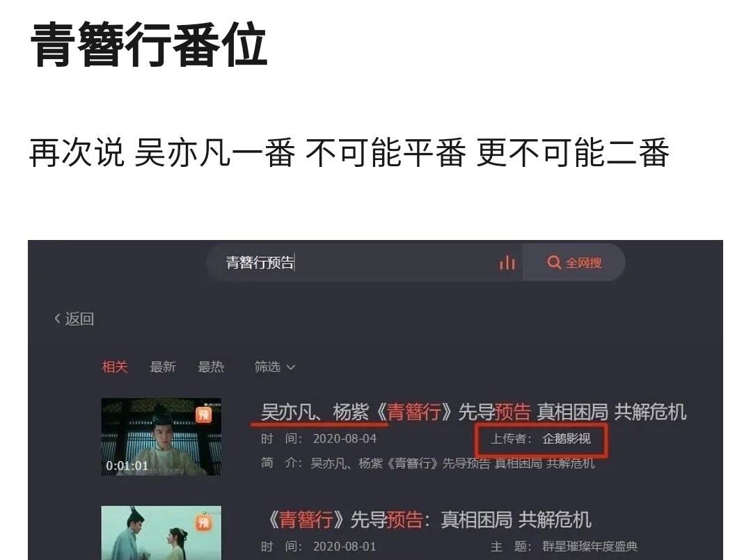The width and height of the screenshot is (751, 560).
Task: Switch to the 最热 tab
Action: 211,367
